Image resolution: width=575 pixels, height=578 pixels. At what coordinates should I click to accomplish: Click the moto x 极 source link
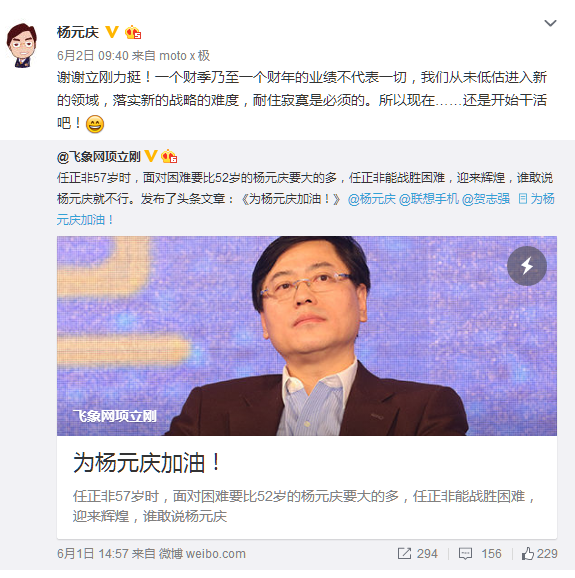[x=184, y=56]
